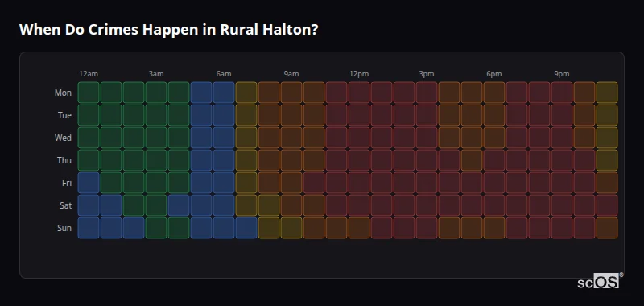
Task: Click the Monday 9am orange cell
Action: (x=291, y=93)
